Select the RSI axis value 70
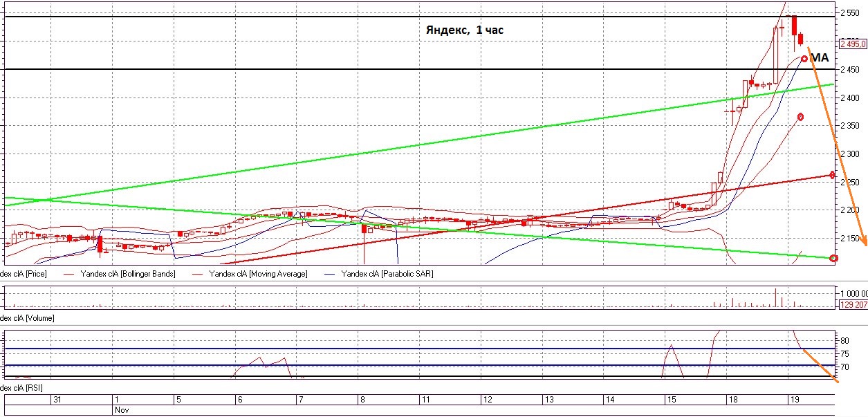 tap(844, 366)
